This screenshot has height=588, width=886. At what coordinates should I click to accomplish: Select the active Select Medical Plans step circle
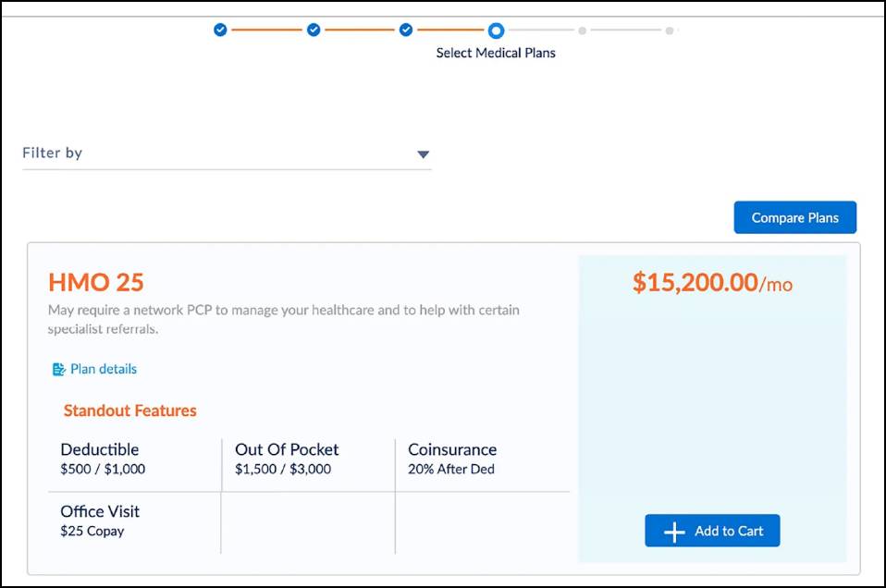pyautogui.click(x=496, y=30)
